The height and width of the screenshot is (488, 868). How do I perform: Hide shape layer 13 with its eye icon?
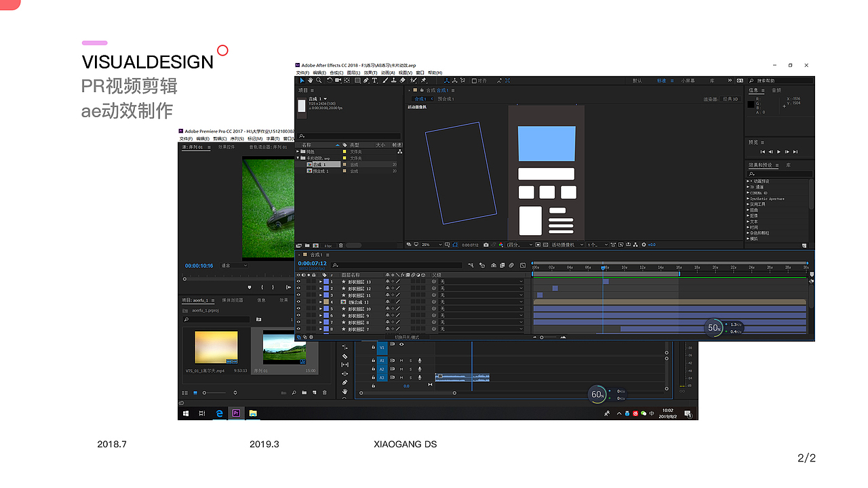pyautogui.click(x=298, y=281)
